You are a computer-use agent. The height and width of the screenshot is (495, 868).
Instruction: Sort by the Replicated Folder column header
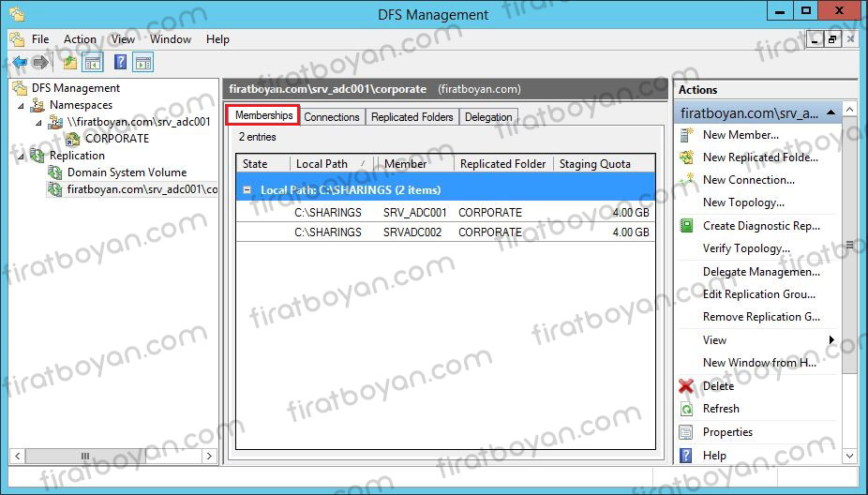coord(503,164)
